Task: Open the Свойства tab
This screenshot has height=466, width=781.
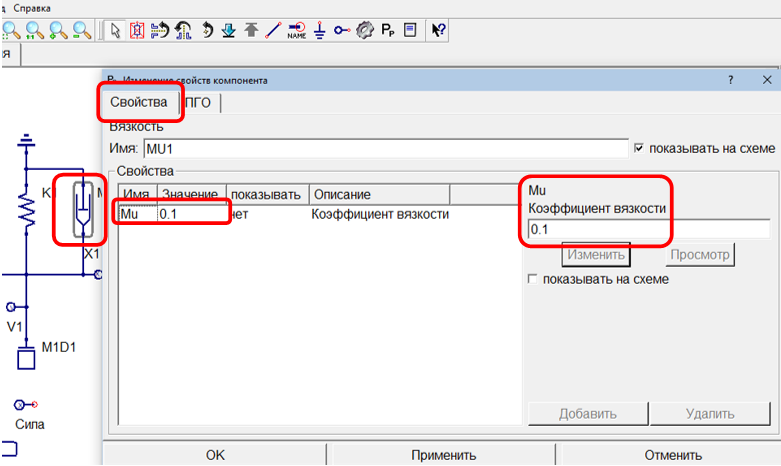Action: [138, 103]
